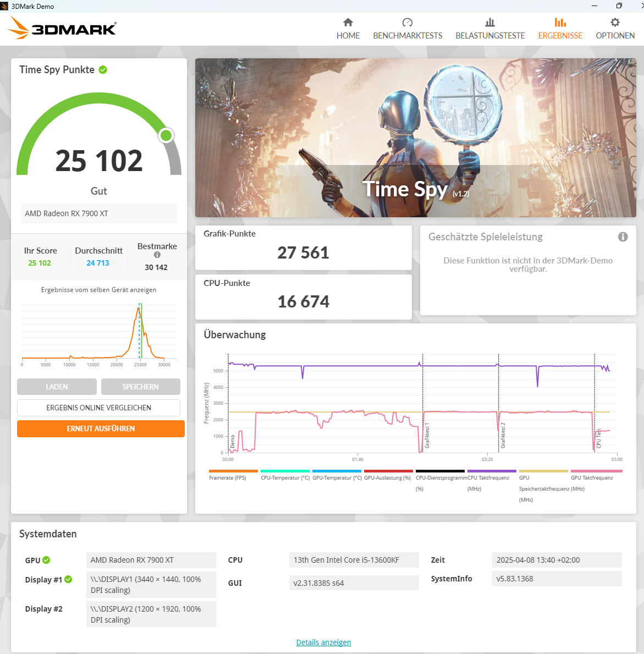Click green check next to GPU label
Viewport: 644px width, 654px height.
pyautogui.click(x=46, y=560)
